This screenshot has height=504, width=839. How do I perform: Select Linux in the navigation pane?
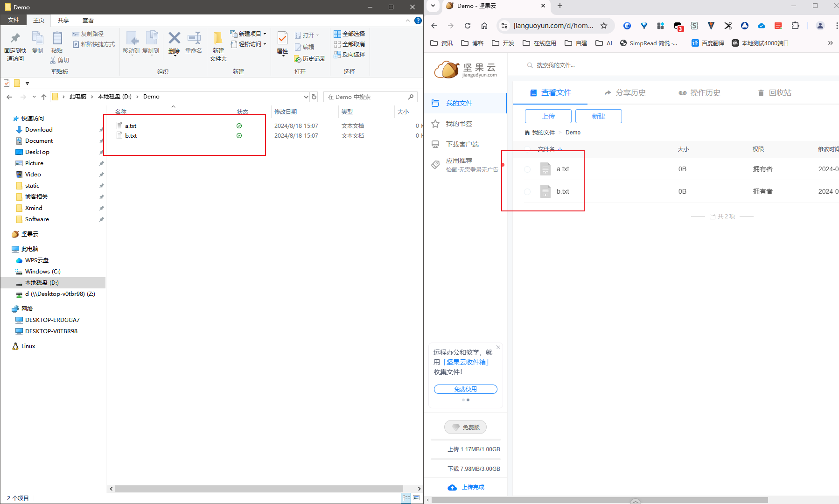[28, 346]
